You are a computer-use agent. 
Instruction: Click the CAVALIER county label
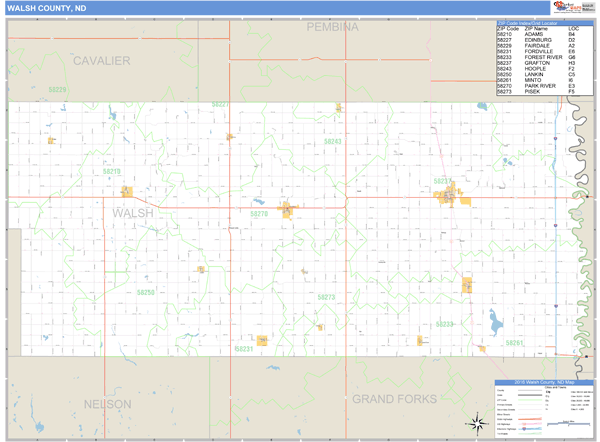(101, 61)
